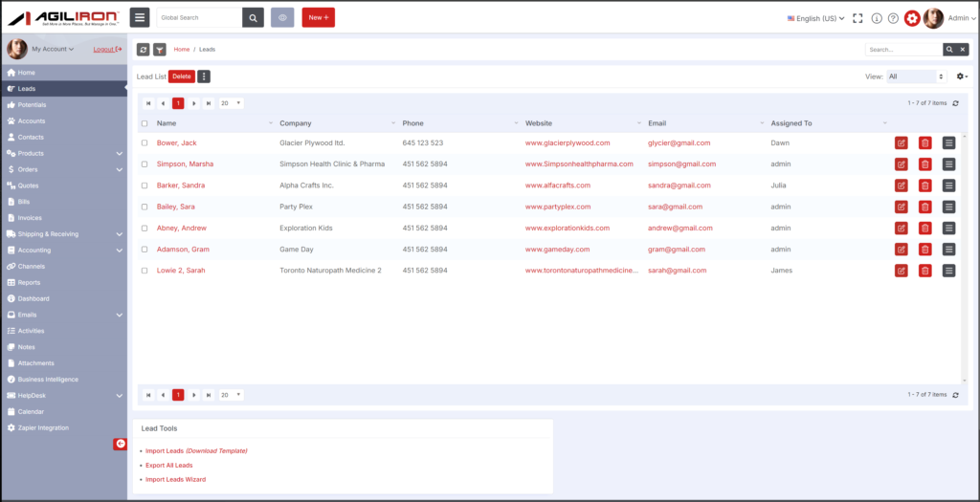The width and height of the screenshot is (980, 502).
Task: Open row menu for Barker, Sandra
Action: tap(948, 186)
